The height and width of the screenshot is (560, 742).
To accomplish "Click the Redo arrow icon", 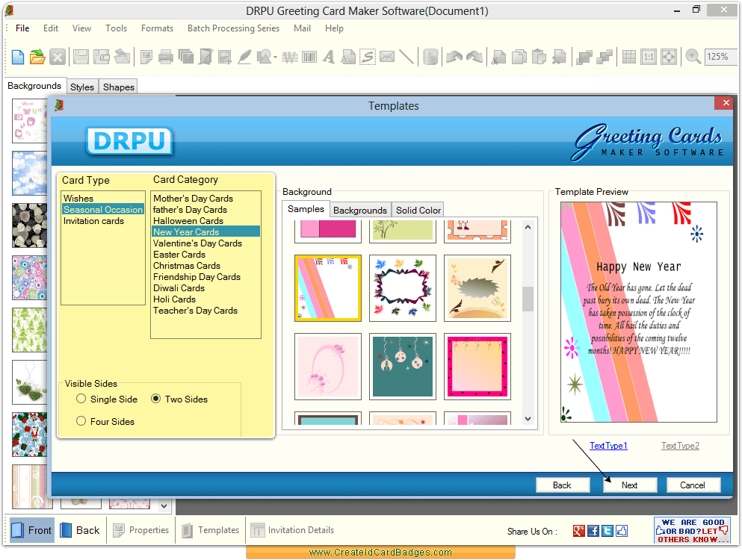I will point(474,57).
